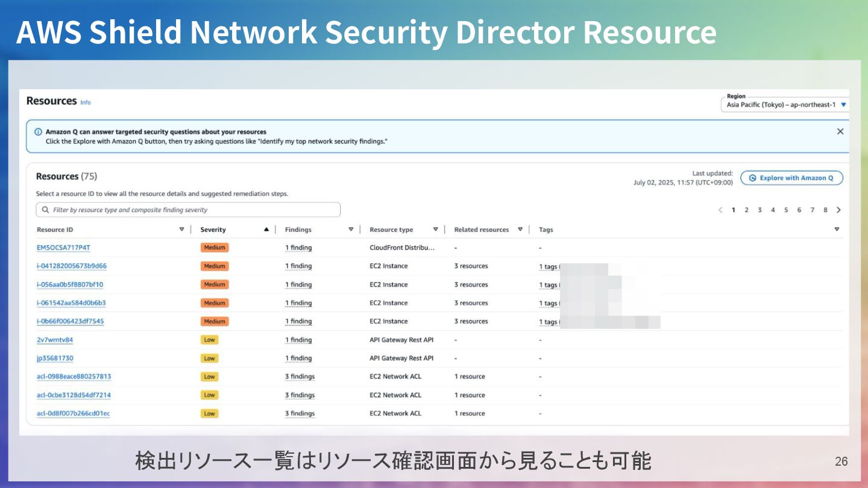Click Low badge in acl-0cbe3128d54df7214 row
This screenshot has width=868, height=488.
tap(209, 395)
